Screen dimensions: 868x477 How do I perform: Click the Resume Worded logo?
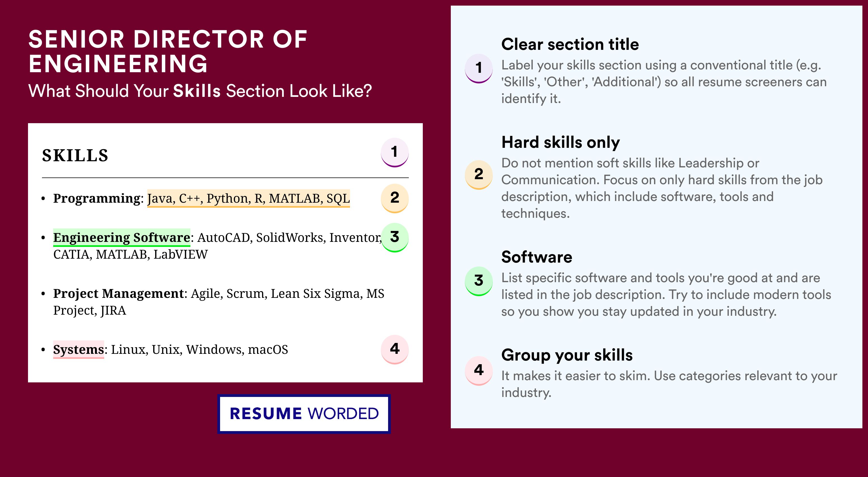point(304,414)
